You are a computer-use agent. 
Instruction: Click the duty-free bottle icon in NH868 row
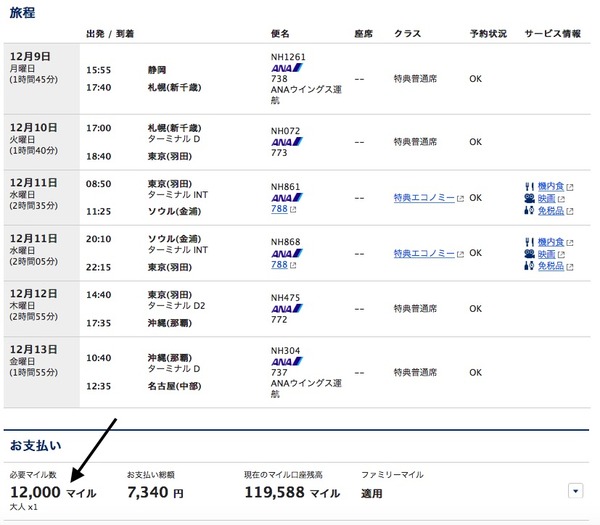click(529, 266)
